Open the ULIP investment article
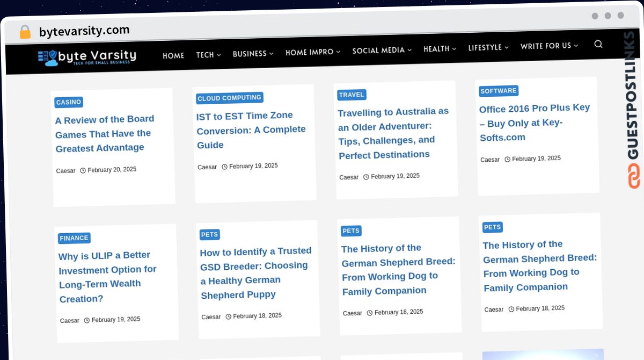This screenshot has width=644, height=360. point(107,277)
